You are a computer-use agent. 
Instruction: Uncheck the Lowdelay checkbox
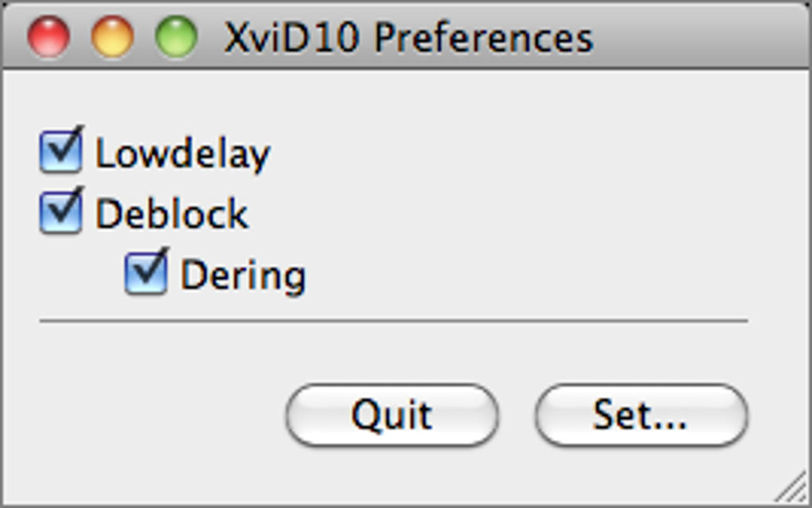click(x=61, y=153)
